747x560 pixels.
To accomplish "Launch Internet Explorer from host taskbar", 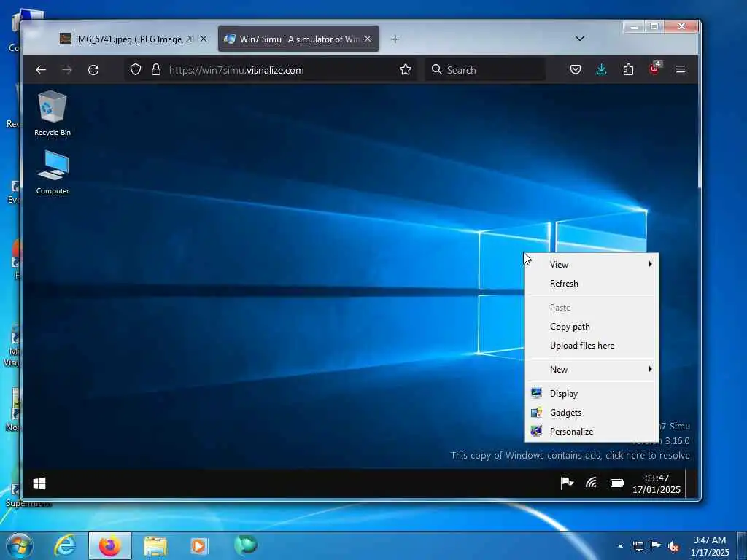I will 65,545.
